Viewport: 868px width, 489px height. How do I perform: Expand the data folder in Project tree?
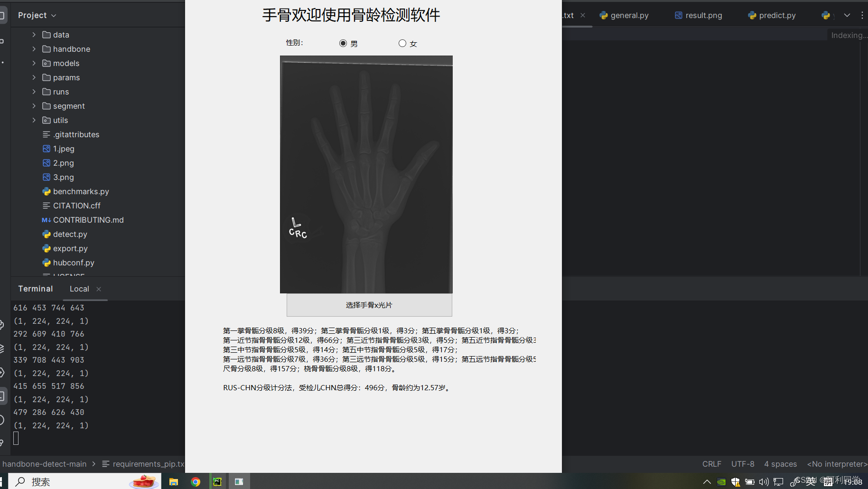34,35
